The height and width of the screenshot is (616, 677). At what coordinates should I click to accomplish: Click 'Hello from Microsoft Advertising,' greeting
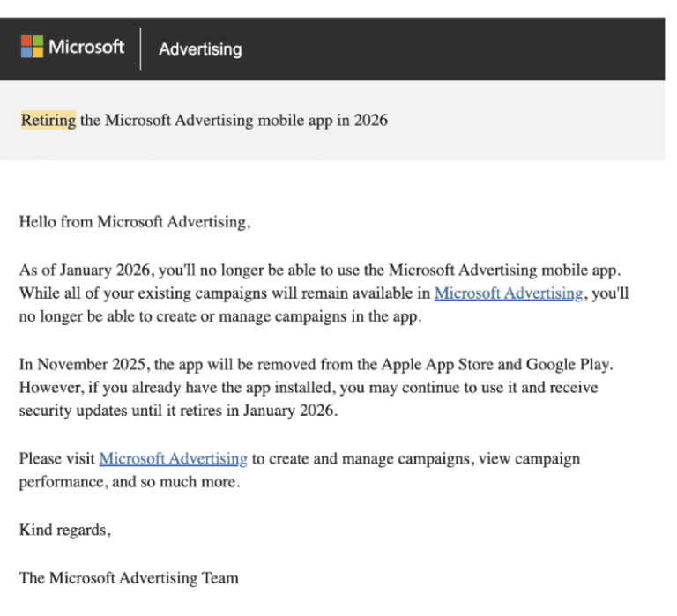pyautogui.click(x=135, y=222)
